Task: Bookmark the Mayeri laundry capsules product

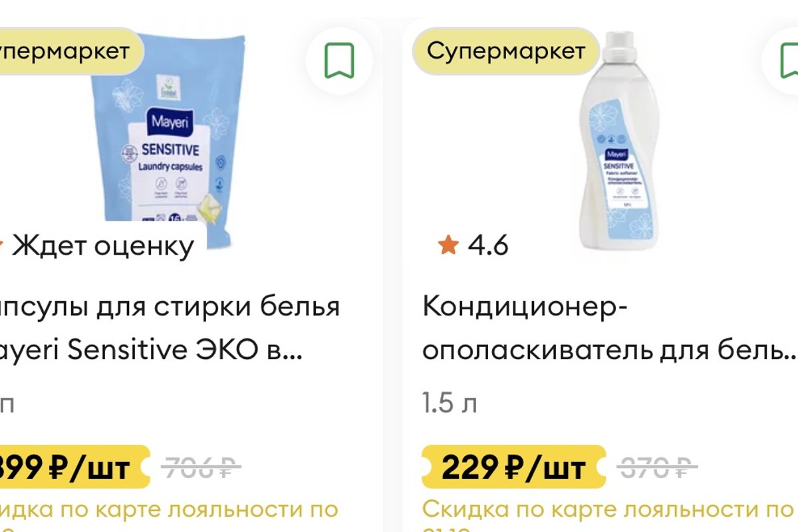Action: tap(339, 61)
